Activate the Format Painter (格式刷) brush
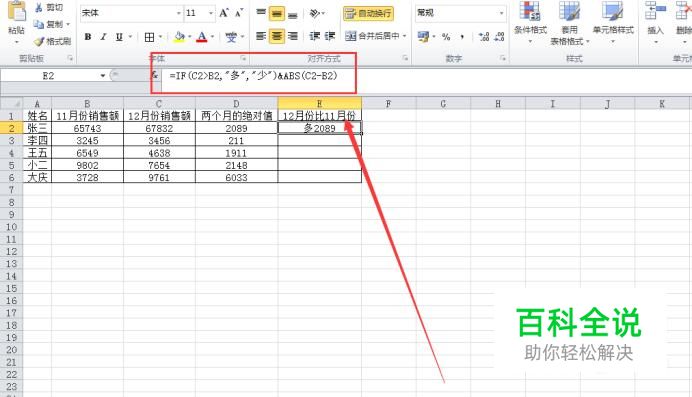This screenshot has width=692, height=397. coord(39,41)
